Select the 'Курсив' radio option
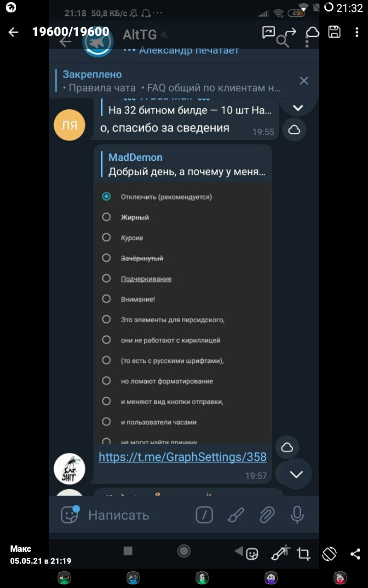368x588 pixels. (x=106, y=237)
